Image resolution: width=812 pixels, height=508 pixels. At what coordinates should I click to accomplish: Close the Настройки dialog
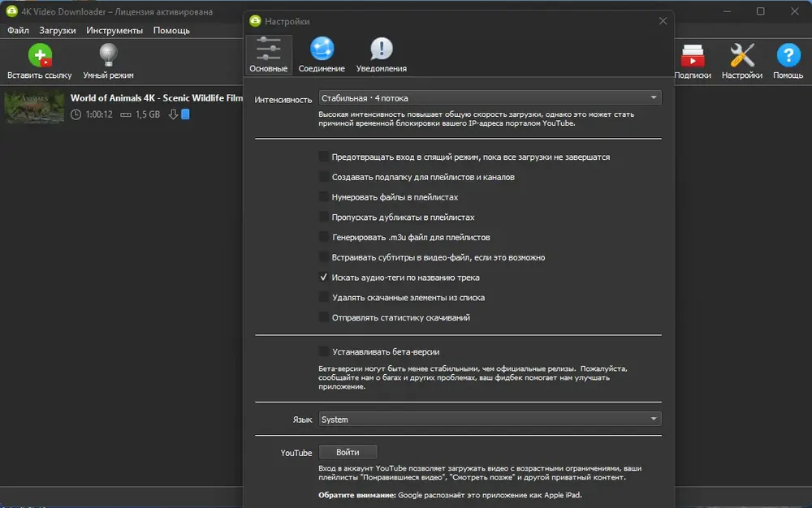663,21
